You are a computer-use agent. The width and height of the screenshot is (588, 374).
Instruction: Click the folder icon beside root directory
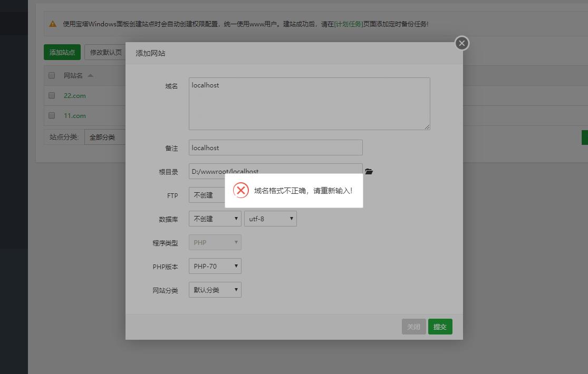point(369,172)
